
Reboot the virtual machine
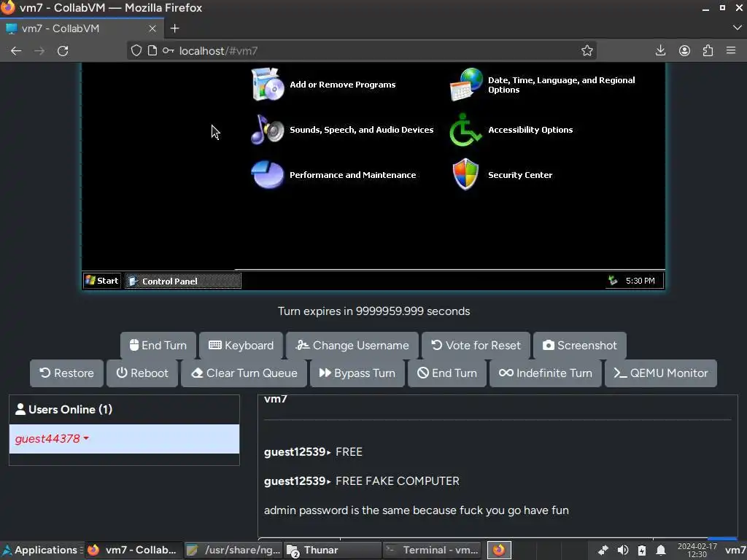click(x=142, y=373)
